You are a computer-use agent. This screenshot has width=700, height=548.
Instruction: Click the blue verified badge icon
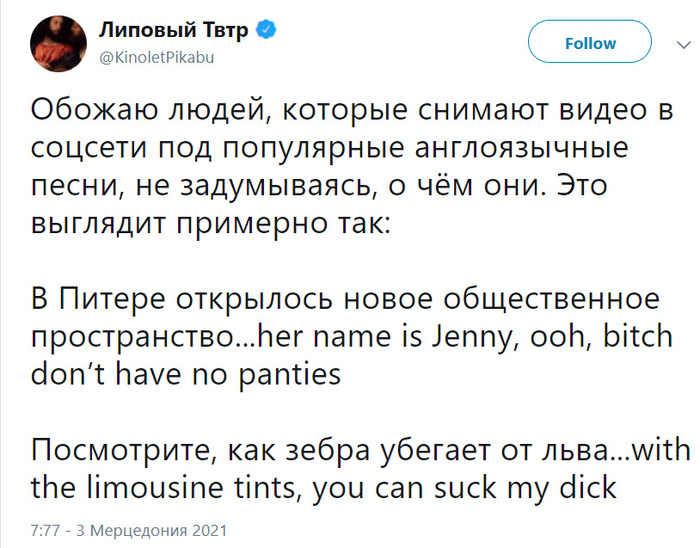[x=266, y=30]
